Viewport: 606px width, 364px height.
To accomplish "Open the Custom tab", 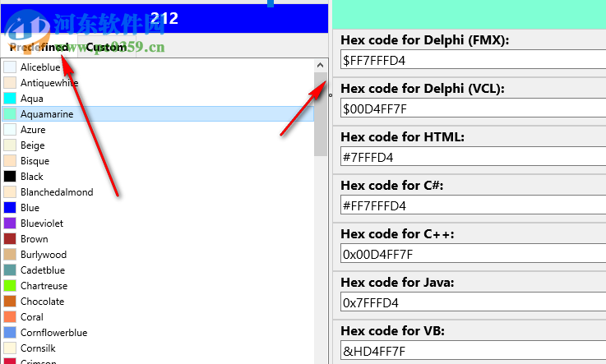I will [106, 47].
